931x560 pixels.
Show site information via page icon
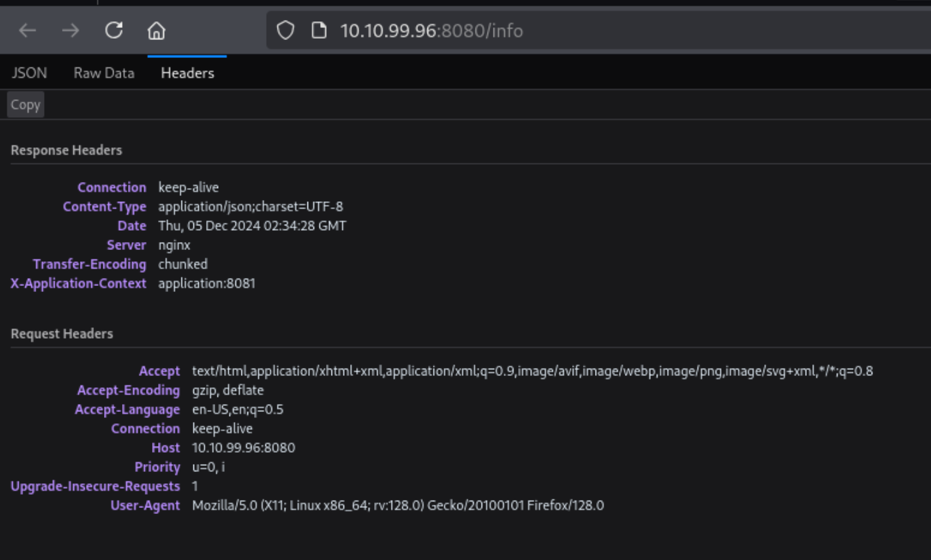click(x=319, y=31)
